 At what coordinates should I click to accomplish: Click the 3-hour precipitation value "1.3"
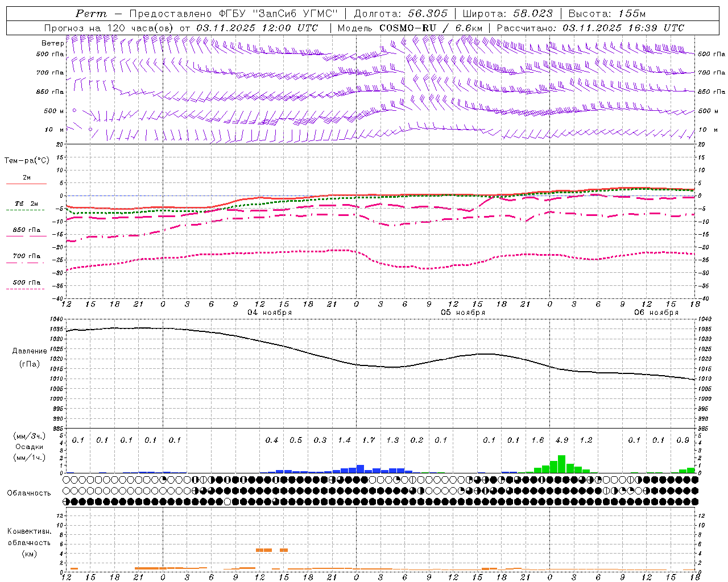392,440
